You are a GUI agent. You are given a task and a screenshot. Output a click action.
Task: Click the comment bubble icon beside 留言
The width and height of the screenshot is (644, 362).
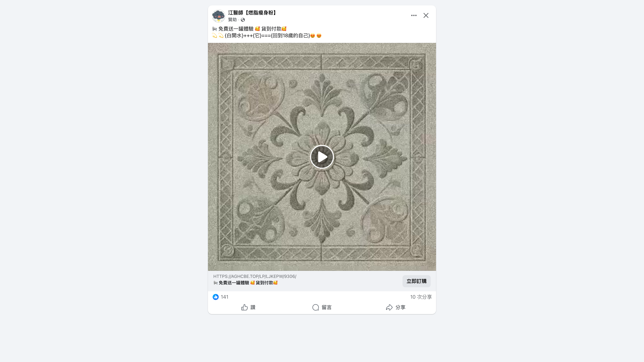[x=315, y=308]
